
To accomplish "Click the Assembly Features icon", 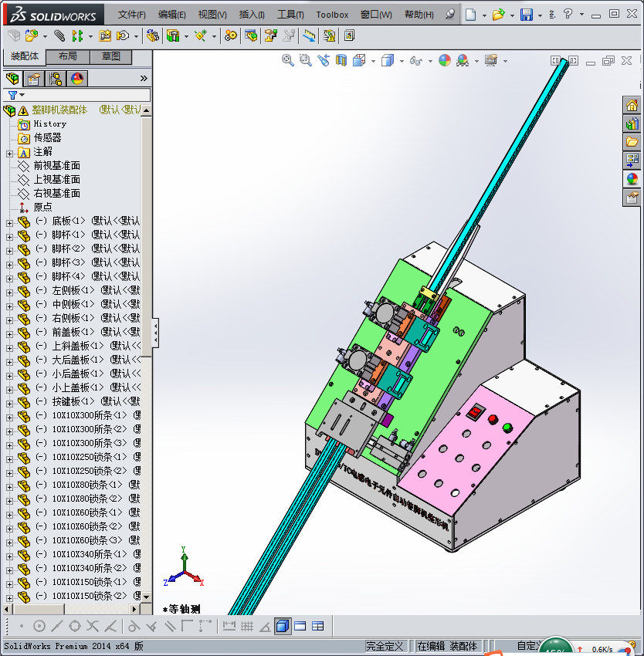I will click(x=173, y=36).
